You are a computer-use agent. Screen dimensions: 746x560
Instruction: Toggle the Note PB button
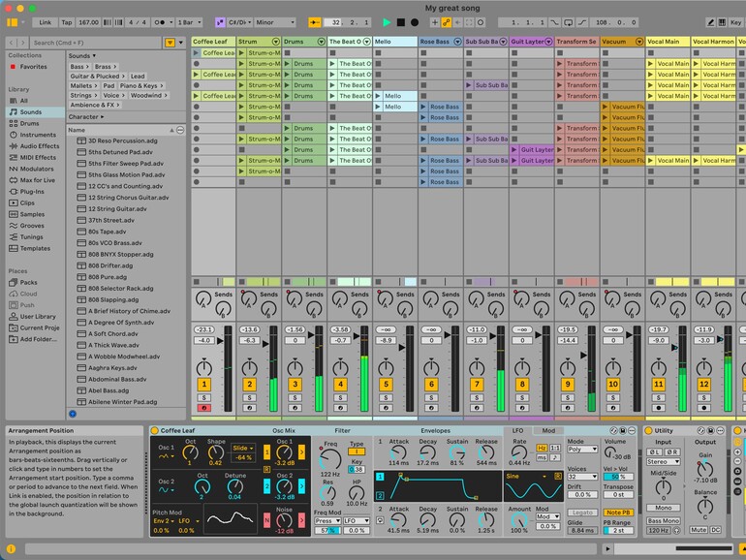(618, 513)
